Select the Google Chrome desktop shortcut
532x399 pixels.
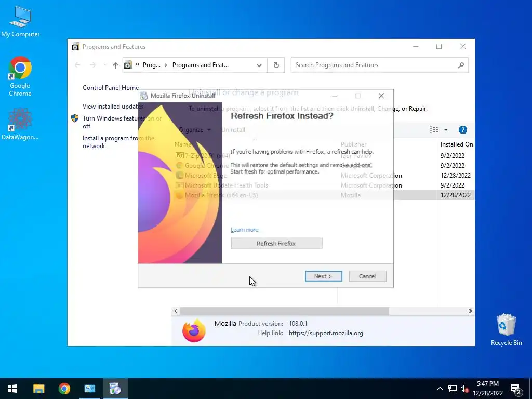(20, 76)
